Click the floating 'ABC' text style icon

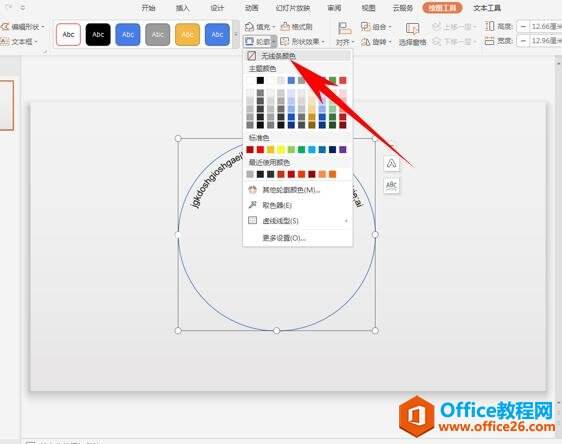coord(391,186)
